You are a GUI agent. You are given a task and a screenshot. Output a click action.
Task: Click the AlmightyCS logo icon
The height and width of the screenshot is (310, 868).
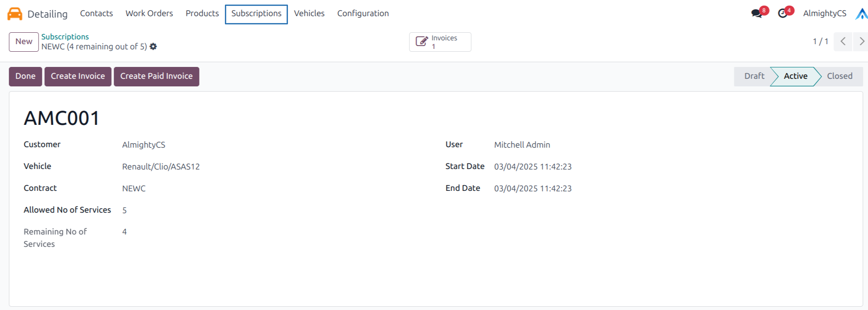861,14
